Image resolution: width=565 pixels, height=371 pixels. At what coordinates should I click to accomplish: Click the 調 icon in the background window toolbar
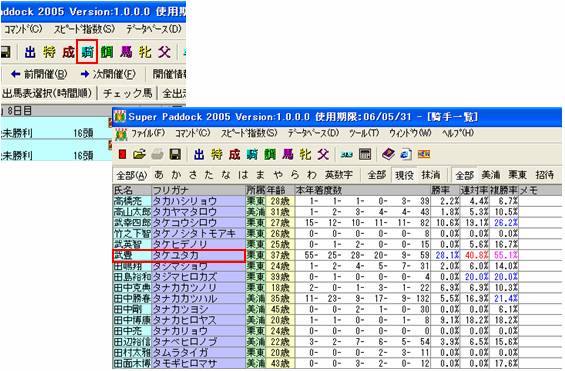coord(107,52)
